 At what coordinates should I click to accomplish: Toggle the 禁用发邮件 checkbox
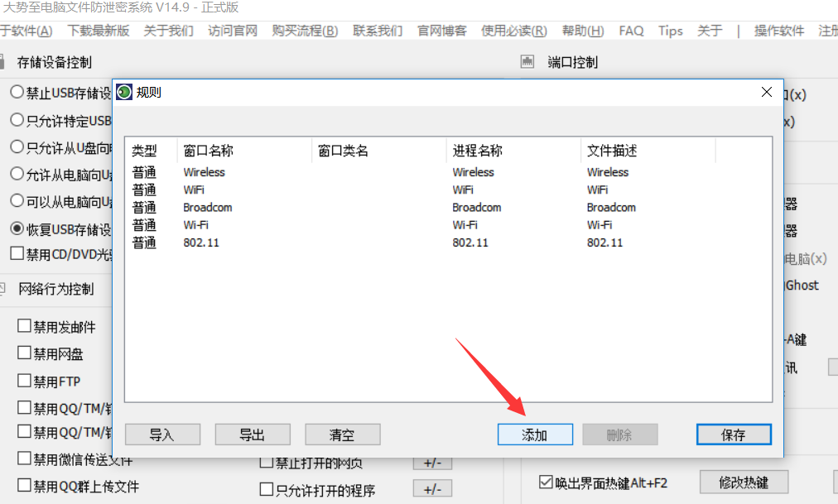pyautogui.click(x=24, y=326)
